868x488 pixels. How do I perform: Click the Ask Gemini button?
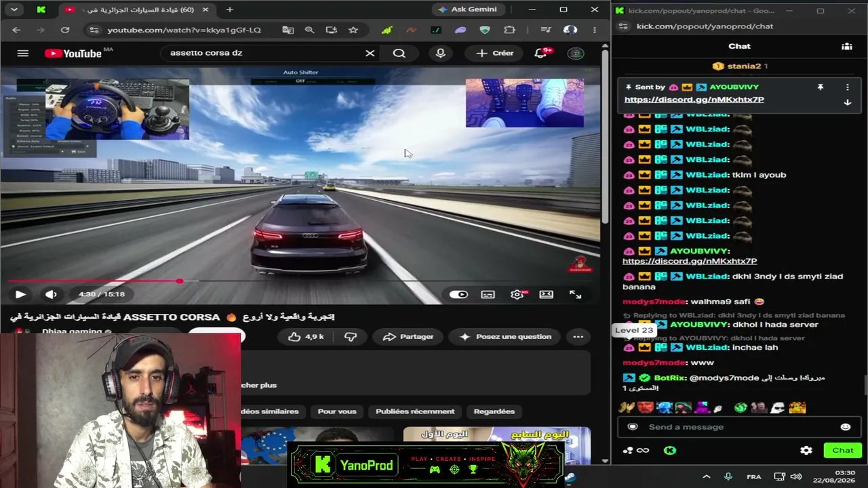pos(468,9)
